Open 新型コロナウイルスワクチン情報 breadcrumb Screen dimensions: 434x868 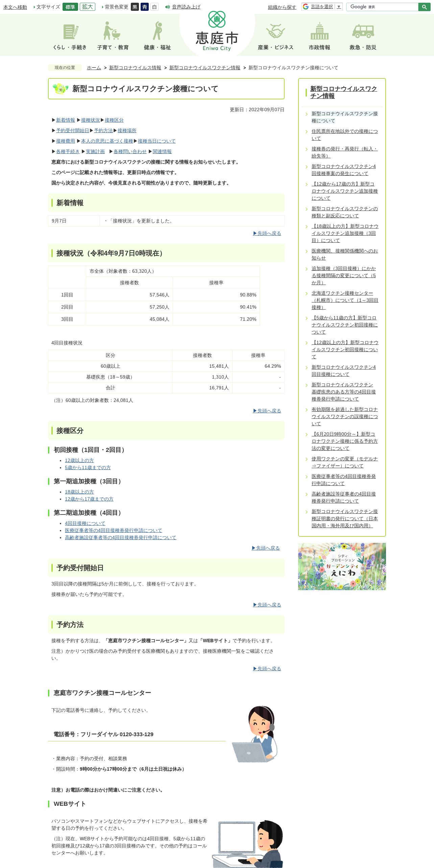click(205, 68)
